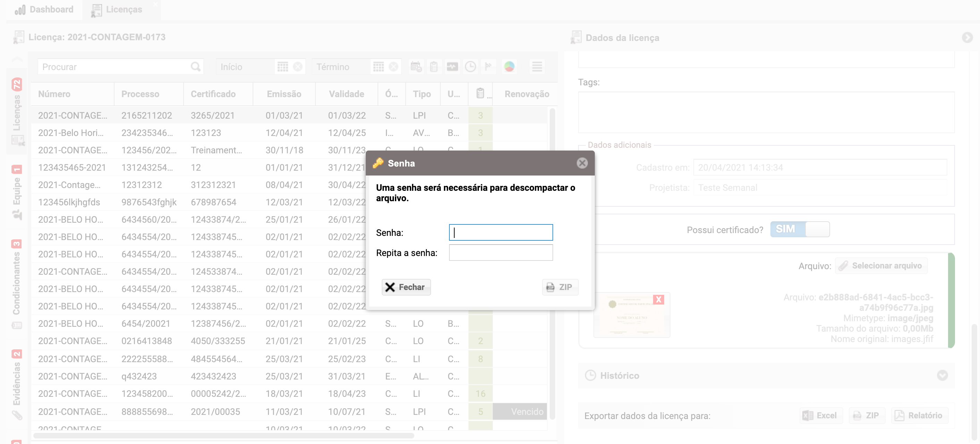Select the Evidências vertical side tab
The height and width of the screenshot is (444, 980).
[17, 384]
